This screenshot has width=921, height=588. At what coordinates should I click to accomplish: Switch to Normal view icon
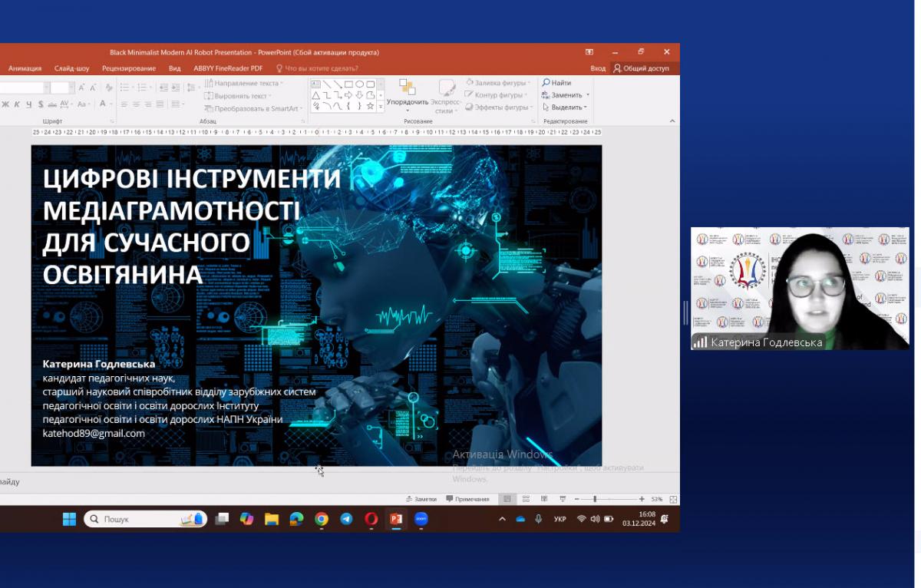[x=507, y=499]
